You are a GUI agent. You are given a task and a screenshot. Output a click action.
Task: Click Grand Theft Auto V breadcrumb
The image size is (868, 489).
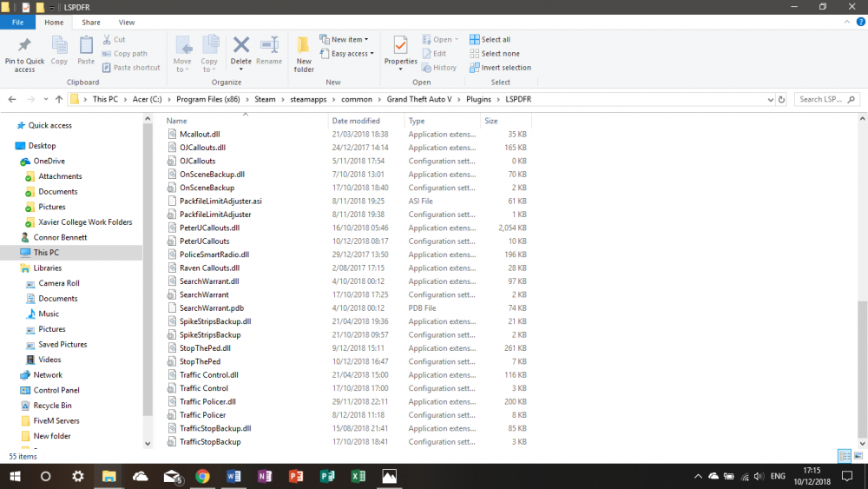[x=419, y=99]
